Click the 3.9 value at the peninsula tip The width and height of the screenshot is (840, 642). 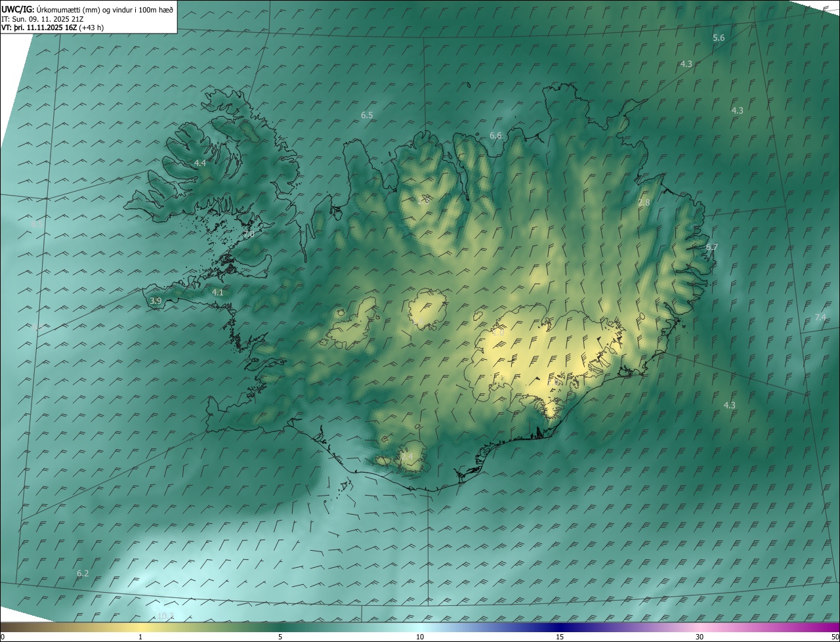tap(156, 301)
